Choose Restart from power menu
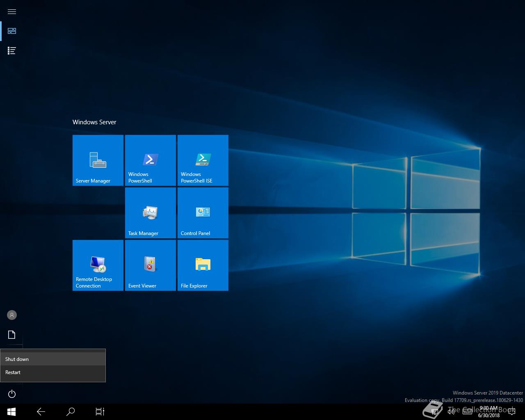525x420 pixels. pos(53,372)
